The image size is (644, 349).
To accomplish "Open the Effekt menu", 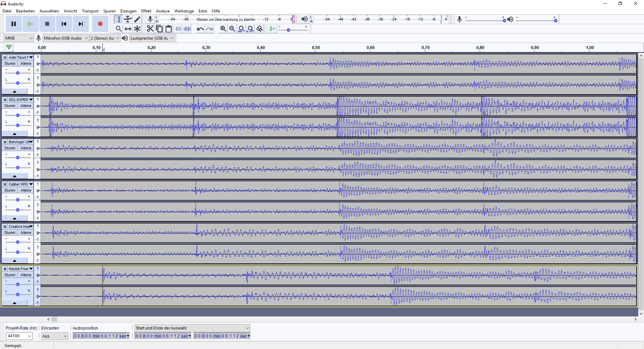I will [x=146, y=11].
